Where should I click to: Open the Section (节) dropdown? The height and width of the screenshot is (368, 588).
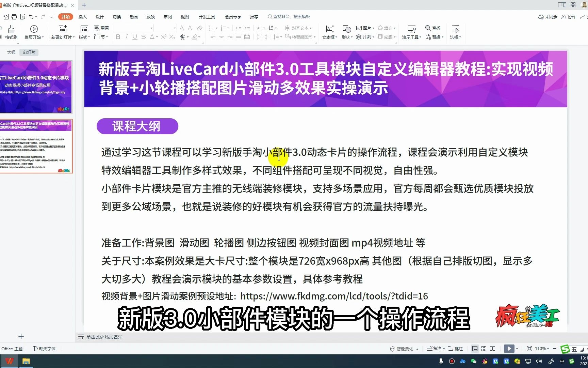click(101, 37)
